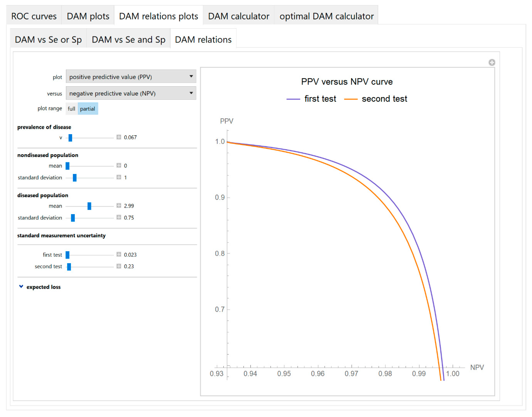Viewport: 532px width, 417px height.
Task: Expand controls icon next to nondiseased mean 0
Action: point(119,165)
